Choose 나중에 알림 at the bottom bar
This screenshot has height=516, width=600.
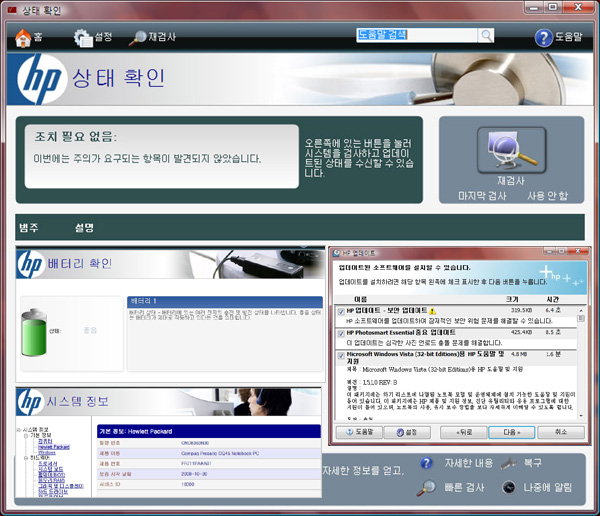[x=537, y=487]
